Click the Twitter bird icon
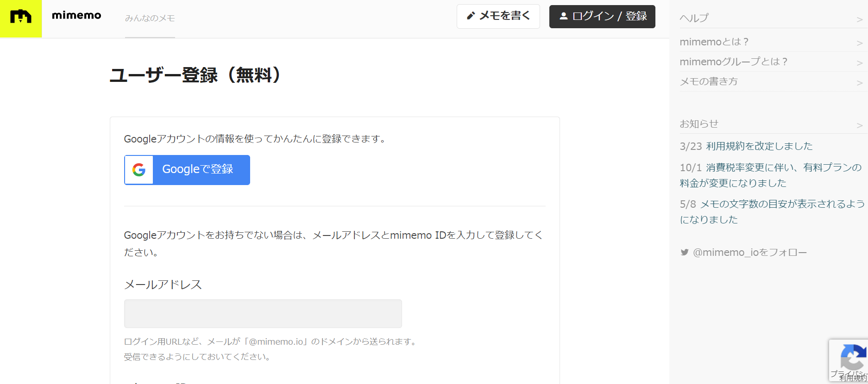 [x=684, y=253]
